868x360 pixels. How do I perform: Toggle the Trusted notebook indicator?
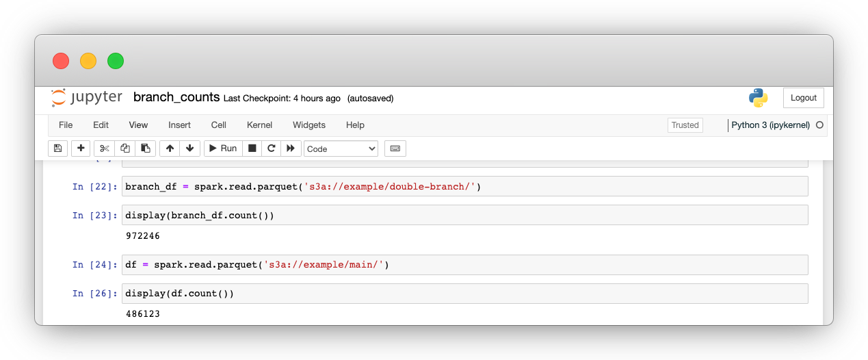[685, 125]
